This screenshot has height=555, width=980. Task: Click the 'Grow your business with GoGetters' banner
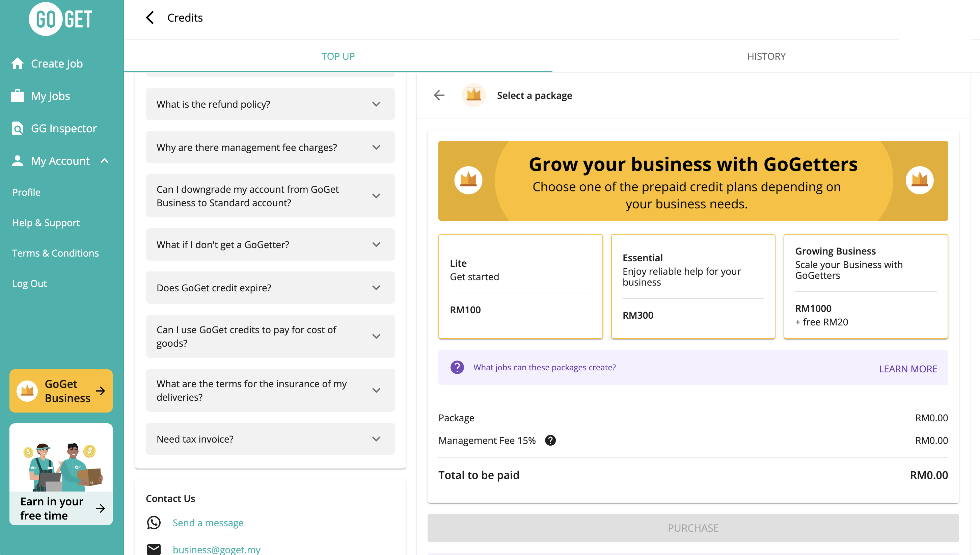click(693, 181)
